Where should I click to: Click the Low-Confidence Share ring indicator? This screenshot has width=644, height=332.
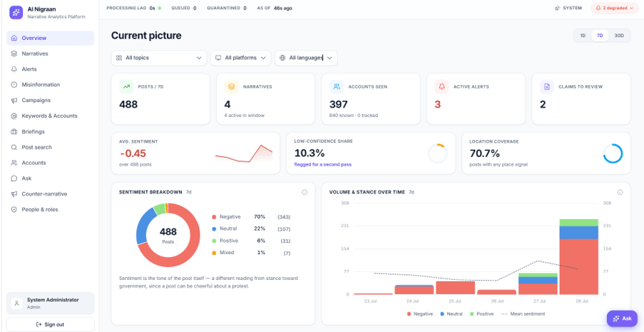pos(438,154)
